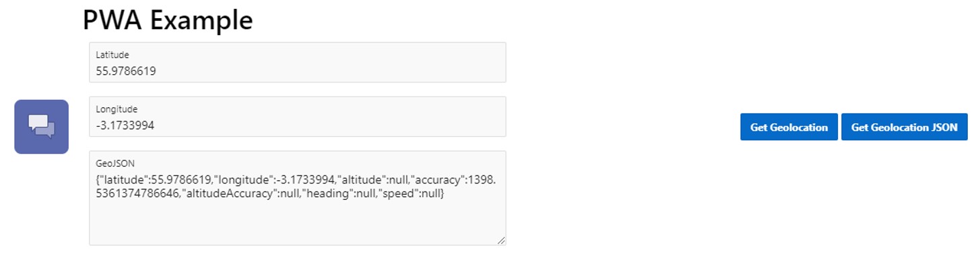The image size is (980, 255).
Task: Click the PWA Example heading
Action: click(x=168, y=20)
